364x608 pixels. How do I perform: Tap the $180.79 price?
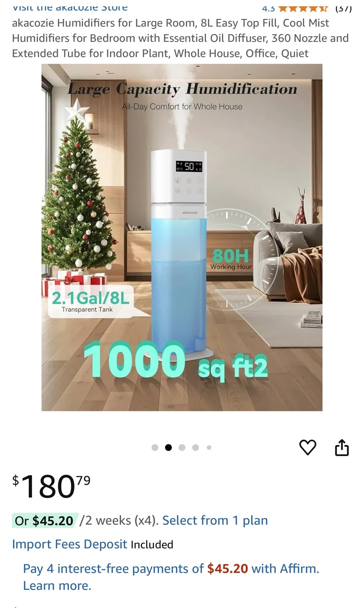coord(51,486)
